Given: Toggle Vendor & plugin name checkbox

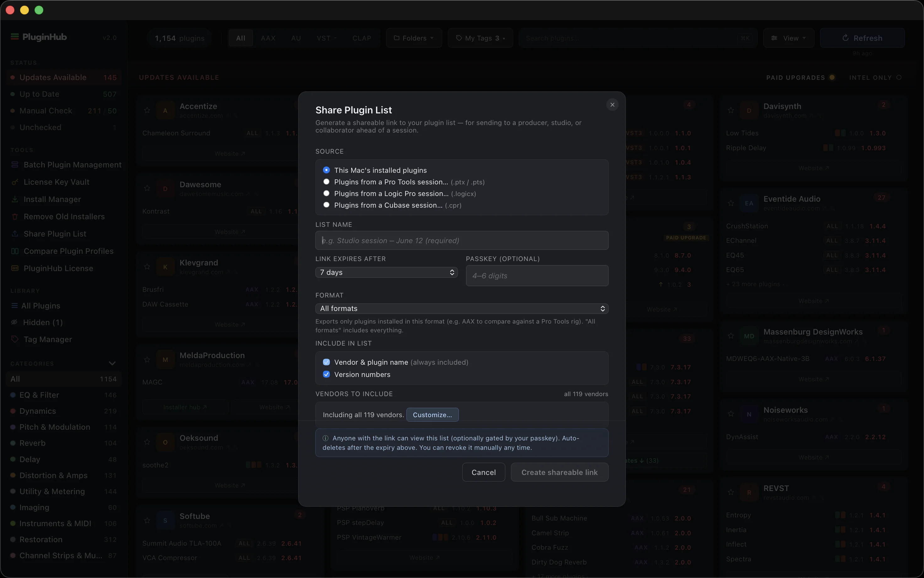Looking at the screenshot, I should 326,362.
